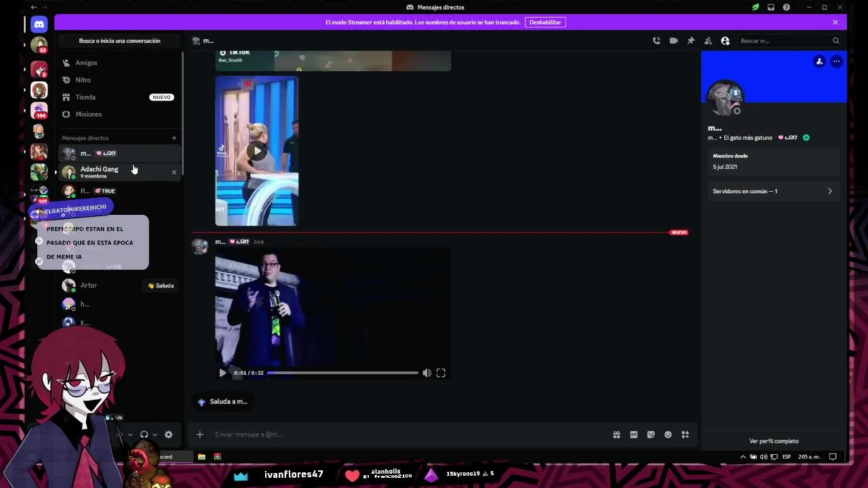The height and width of the screenshot is (488, 868).
Task: Send a gift icon
Action: 616,434
